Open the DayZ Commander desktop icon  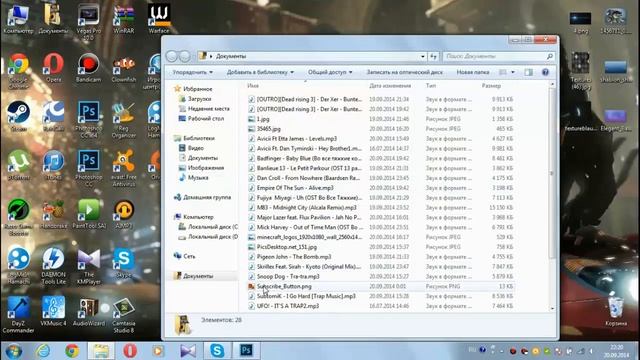(18, 315)
